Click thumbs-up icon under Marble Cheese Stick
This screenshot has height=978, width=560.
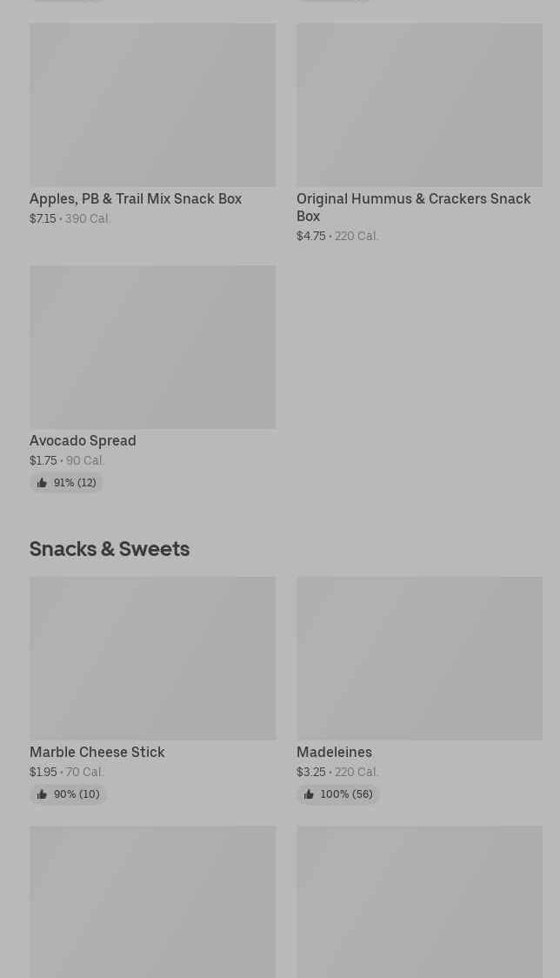point(42,794)
